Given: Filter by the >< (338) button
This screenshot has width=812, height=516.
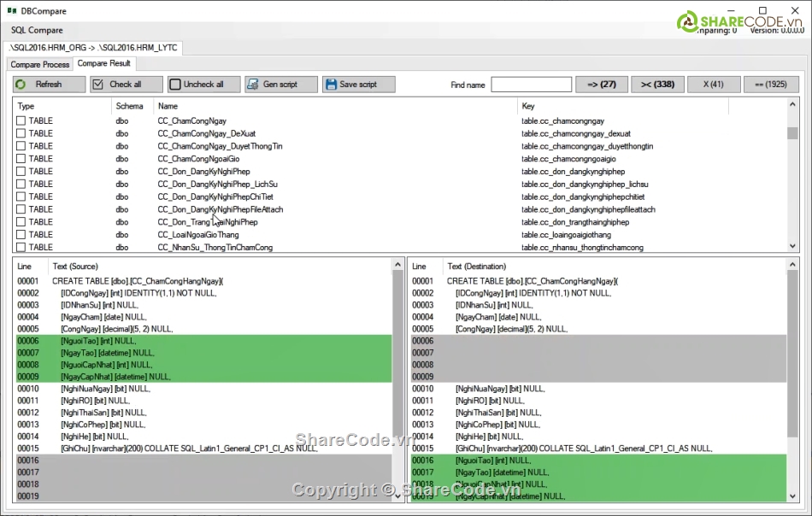Looking at the screenshot, I should pyautogui.click(x=657, y=85).
